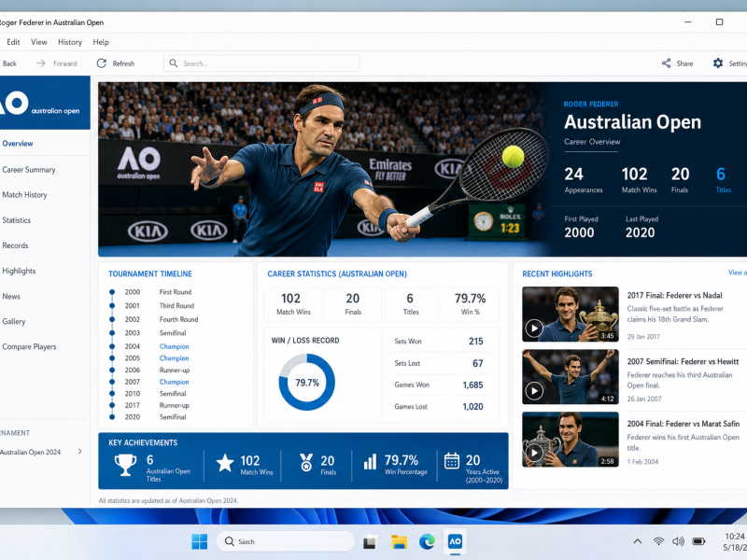Click the 2007 Champion link in the timeline
The height and width of the screenshot is (560, 747).
point(174,382)
